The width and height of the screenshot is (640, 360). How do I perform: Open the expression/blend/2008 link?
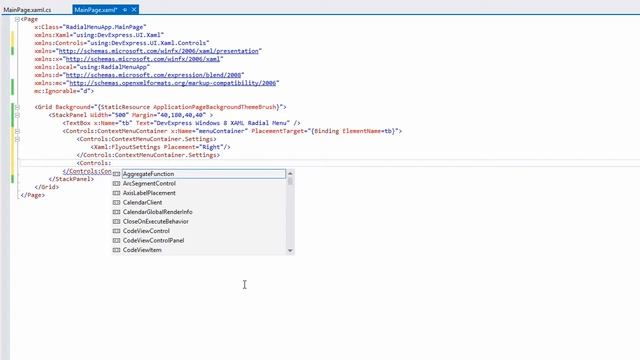click(x=153, y=75)
